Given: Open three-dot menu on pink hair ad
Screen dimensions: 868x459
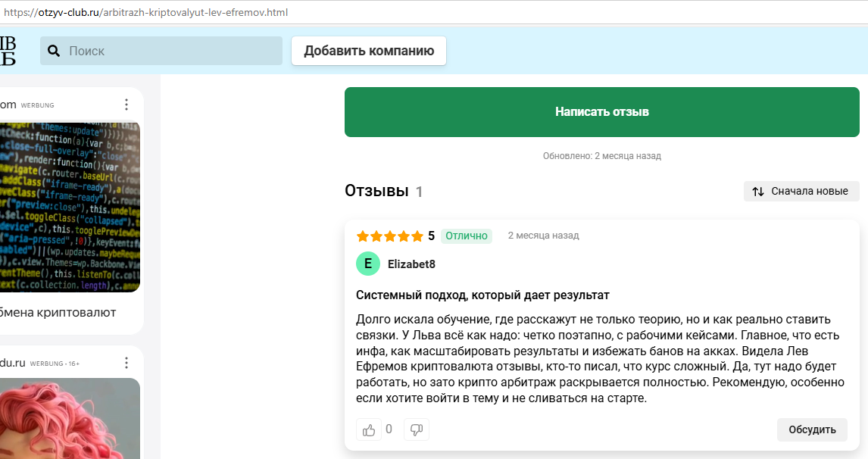Looking at the screenshot, I should pos(126,364).
